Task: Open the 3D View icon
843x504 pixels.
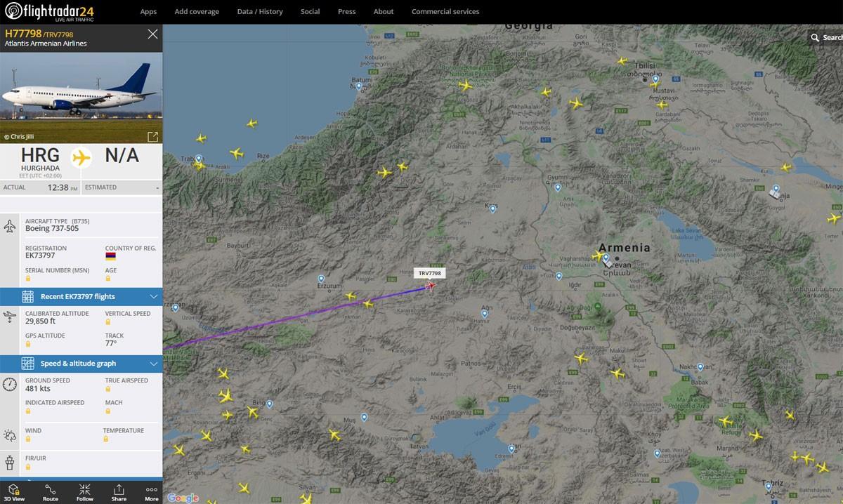Action: (x=13, y=492)
